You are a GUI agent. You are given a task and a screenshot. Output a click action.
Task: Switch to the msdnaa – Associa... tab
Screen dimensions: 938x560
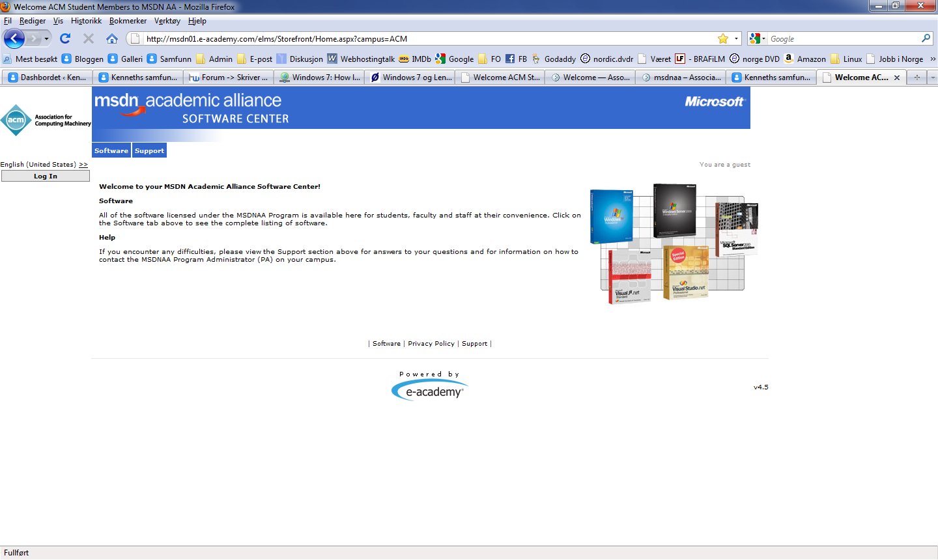click(681, 77)
